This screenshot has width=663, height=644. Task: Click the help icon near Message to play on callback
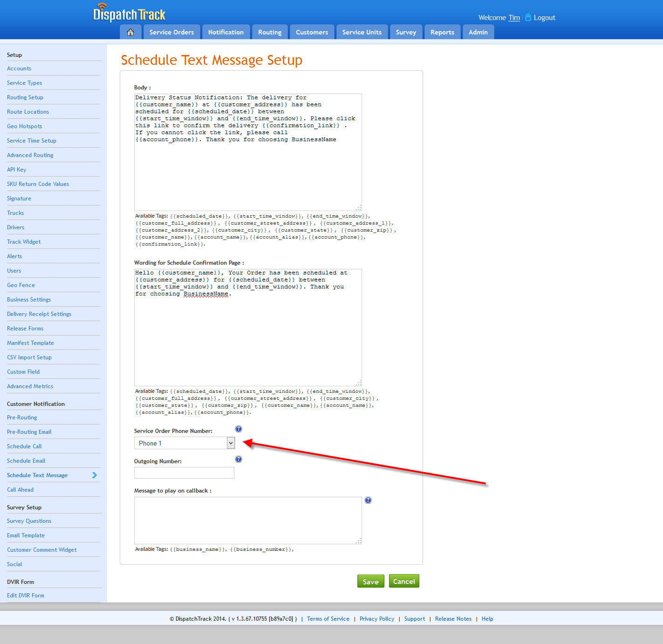[368, 500]
